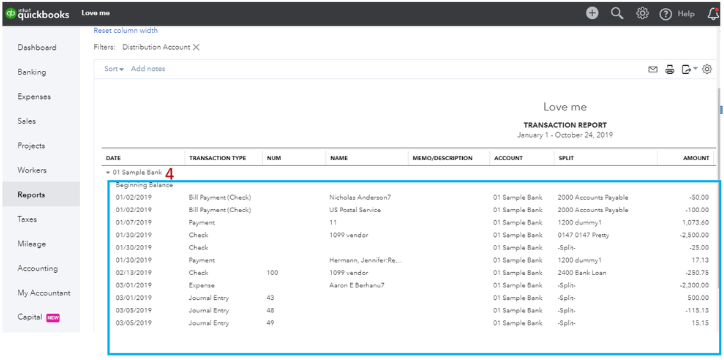Viewport: 724px width, 360px height.
Task: Open Taxes in the sidebar
Action: point(27,219)
